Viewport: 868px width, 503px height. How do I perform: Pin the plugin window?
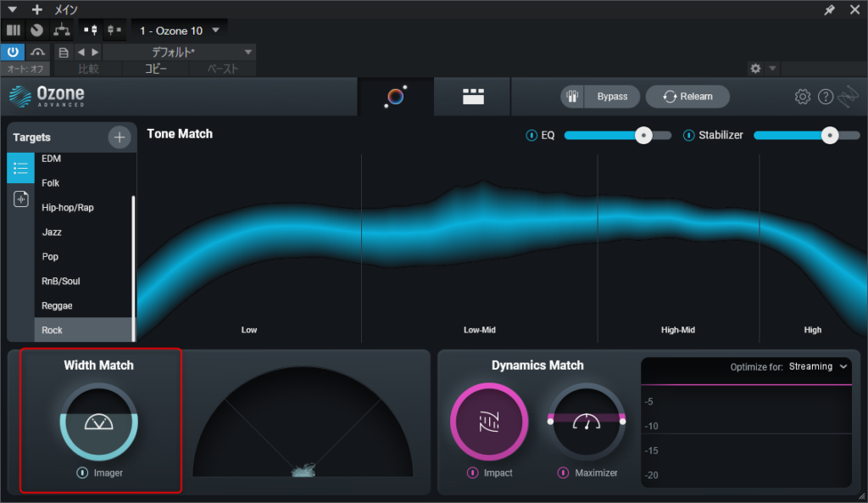coord(829,10)
